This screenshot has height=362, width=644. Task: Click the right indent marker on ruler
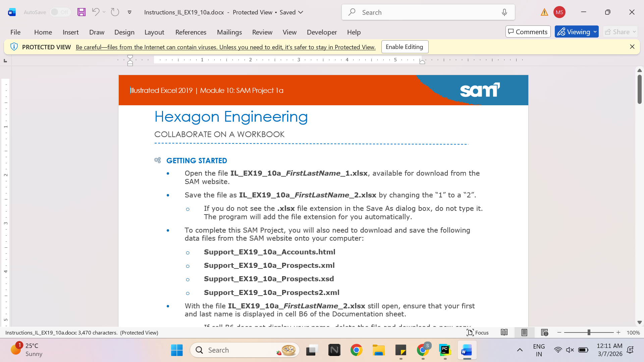tap(422, 61)
